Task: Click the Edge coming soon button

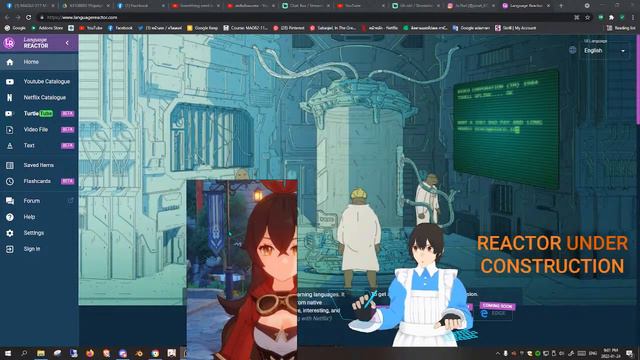Action: tap(497, 313)
